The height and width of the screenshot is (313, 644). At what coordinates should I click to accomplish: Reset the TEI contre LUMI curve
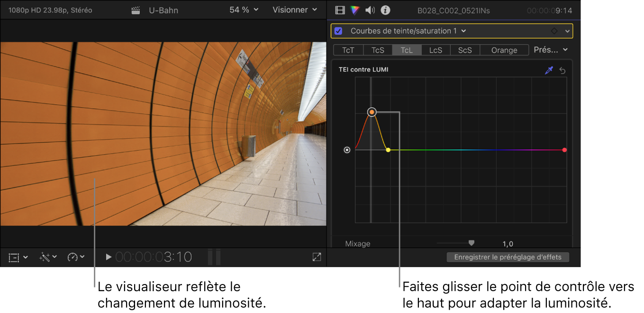point(562,70)
